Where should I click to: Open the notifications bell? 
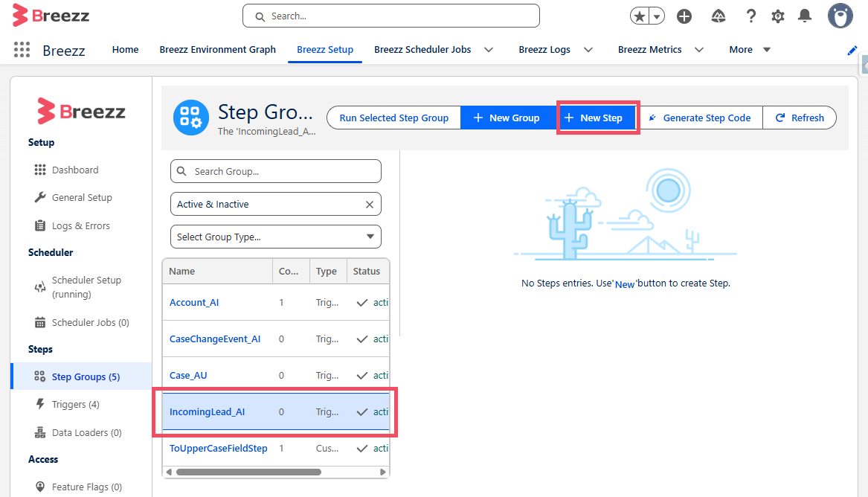(x=805, y=16)
